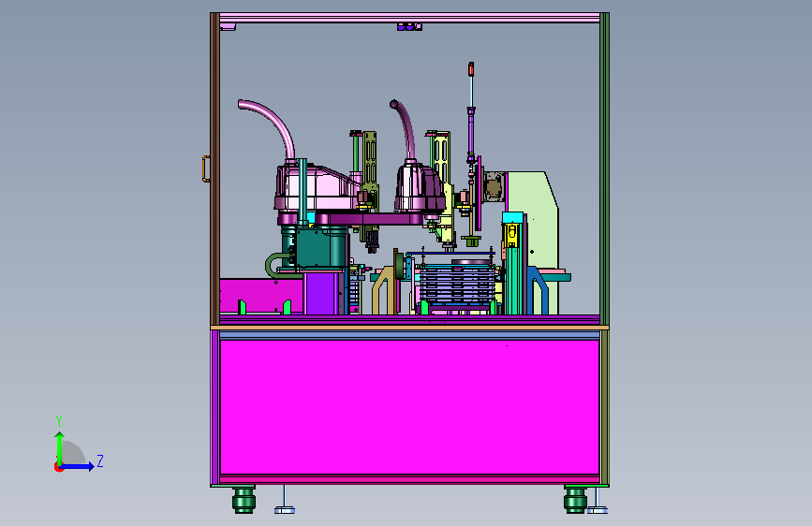The image size is (812, 526).
Task: Select the teal robot base pedestal
Action: point(315,247)
